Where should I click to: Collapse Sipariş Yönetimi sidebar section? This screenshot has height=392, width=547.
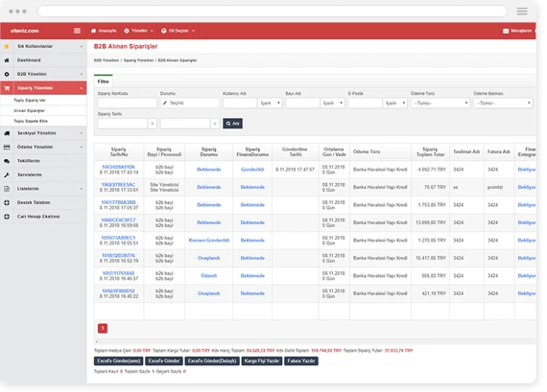(82, 88)
